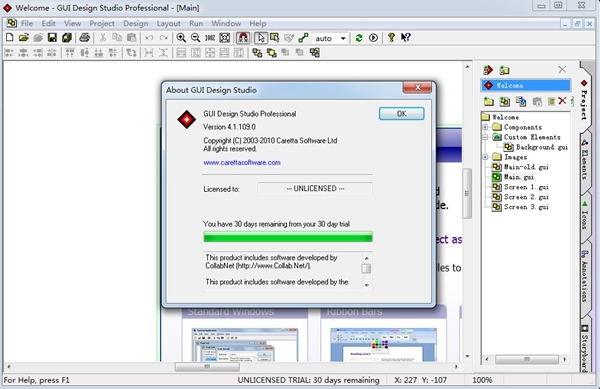Image resolution: width=600 pixels, height=389 pixels.
Task: Close the project panel with the gray X
Action: pyautogui.click(x=562, y=70)
